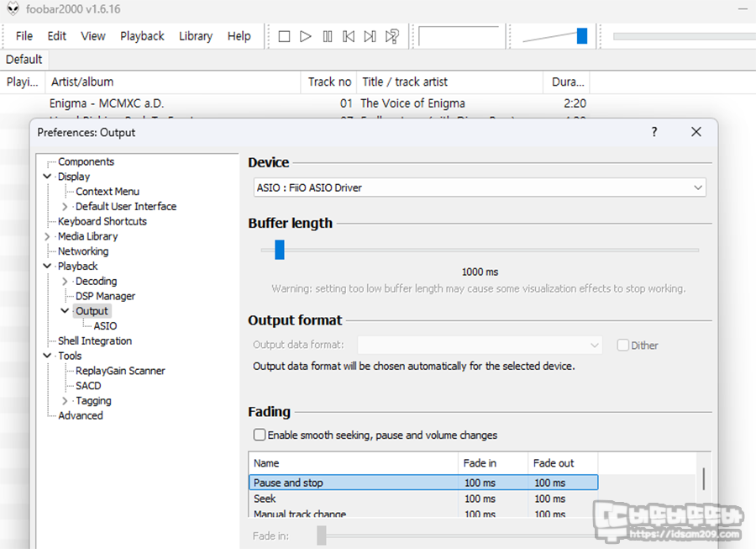Close the Preferences dialog

point(696,132)
